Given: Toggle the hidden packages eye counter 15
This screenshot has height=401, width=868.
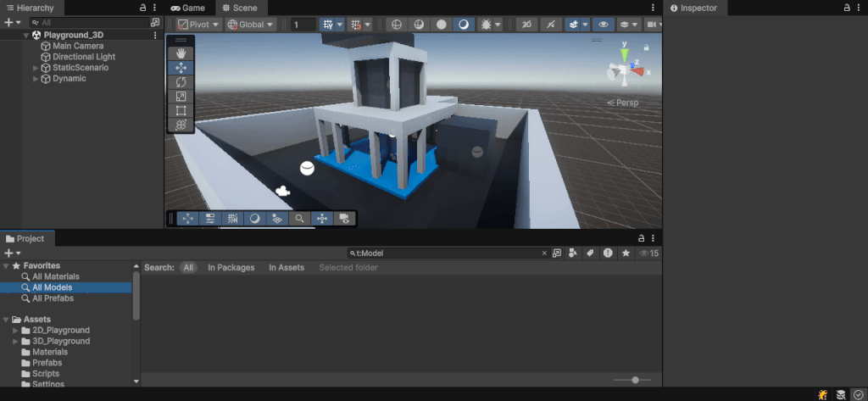Looking at the screenshot, I should click(649, 253).
